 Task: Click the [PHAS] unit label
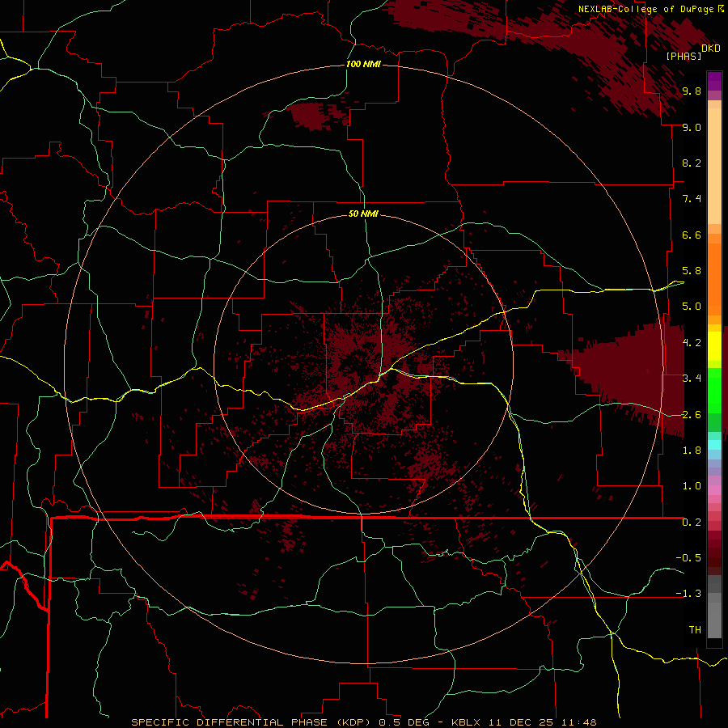684,57
